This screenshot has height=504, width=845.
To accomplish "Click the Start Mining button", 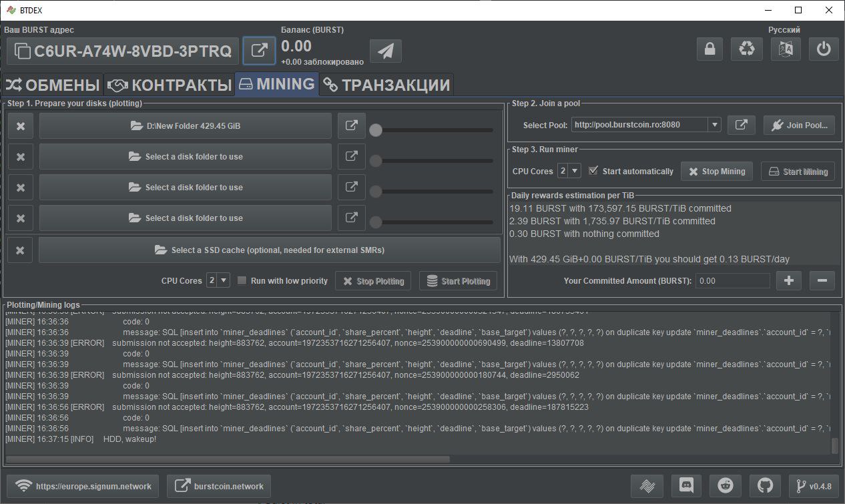I will [x=798, y=172].
